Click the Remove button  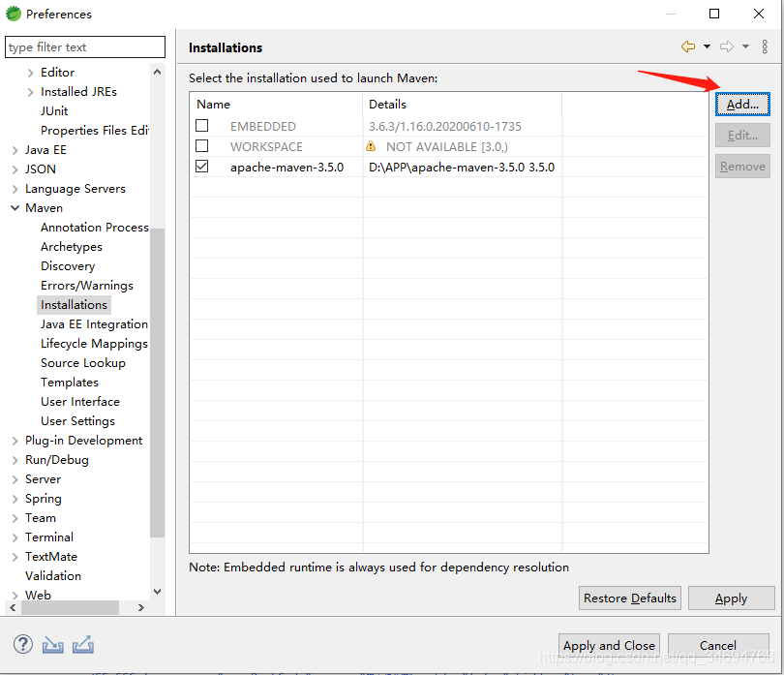tap(742, 167)
